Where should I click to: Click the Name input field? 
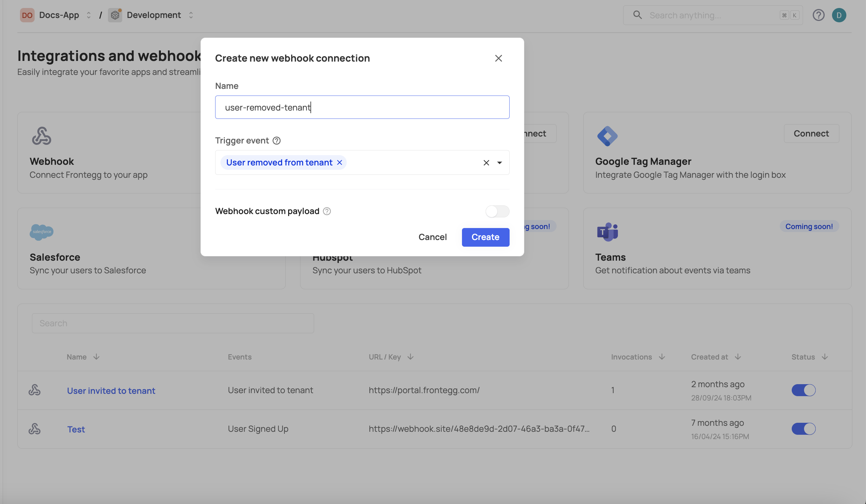pos(362,107)
